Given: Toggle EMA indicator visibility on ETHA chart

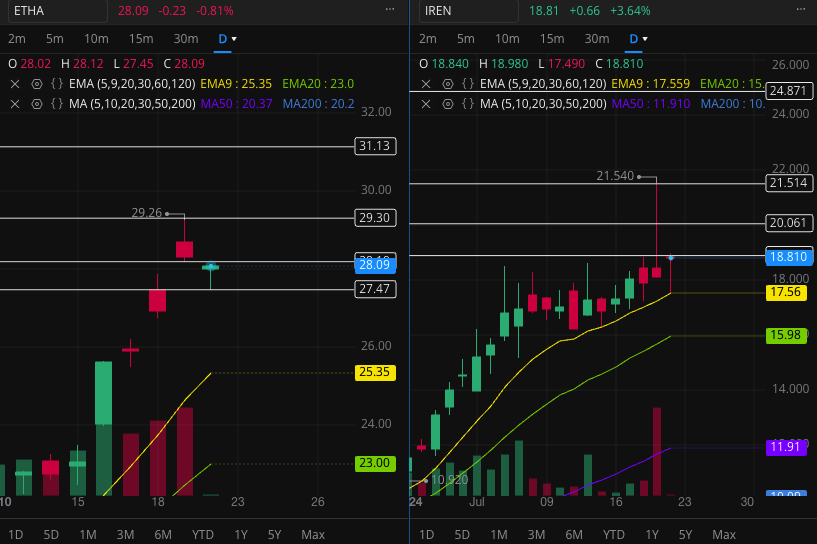Looking at the screenshot, I should point(36,84).
